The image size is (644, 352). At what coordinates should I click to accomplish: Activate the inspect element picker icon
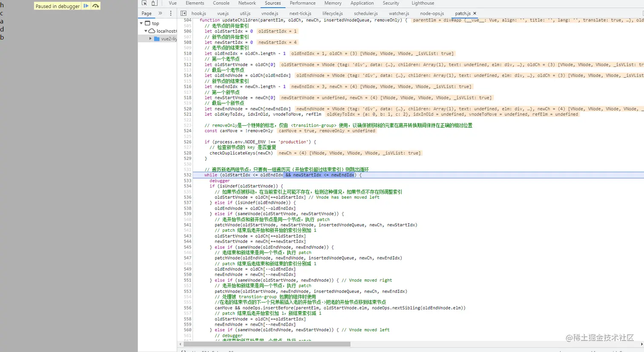pos(144,3)
